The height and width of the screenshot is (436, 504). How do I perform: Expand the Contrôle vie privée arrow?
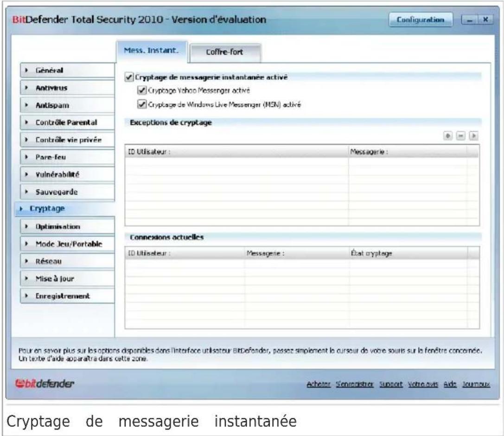tap(27, 140)
